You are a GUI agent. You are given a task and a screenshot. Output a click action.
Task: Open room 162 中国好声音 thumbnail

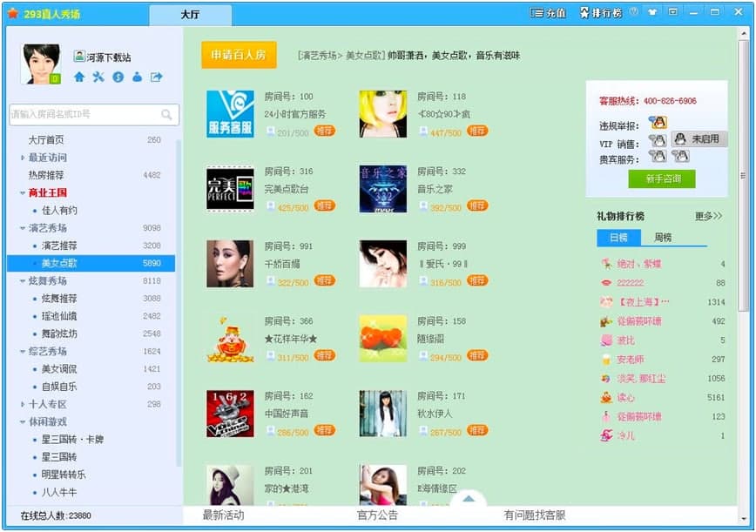click(230, 414)
